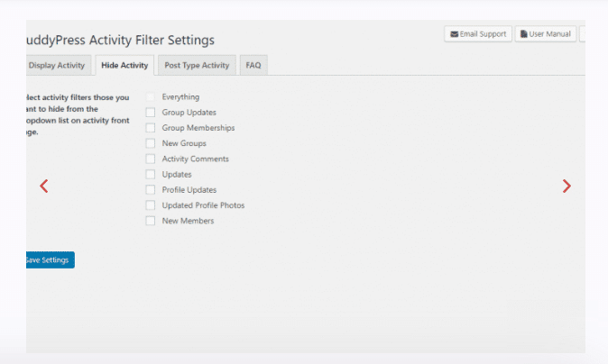Click the document icon on User Manual
Screen dimensions: 608x364
click(x=523, y=34)
